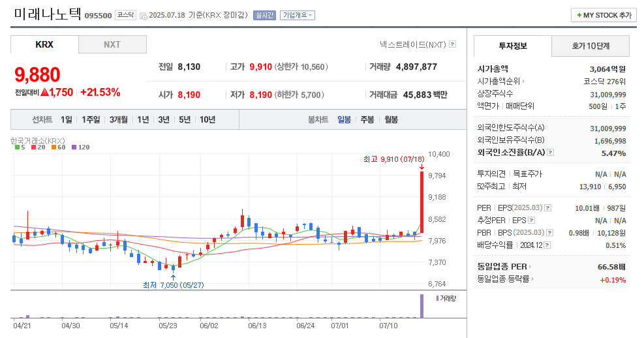Select the 1일 line chart period
Image resolution: width=644 pixels, height=338 pixels.
coord(66,119)
